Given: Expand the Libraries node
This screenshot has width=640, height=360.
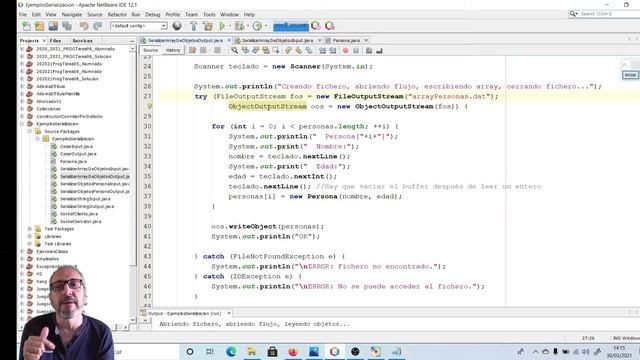Looking at the screenshot, I should (x=30, y=236).
